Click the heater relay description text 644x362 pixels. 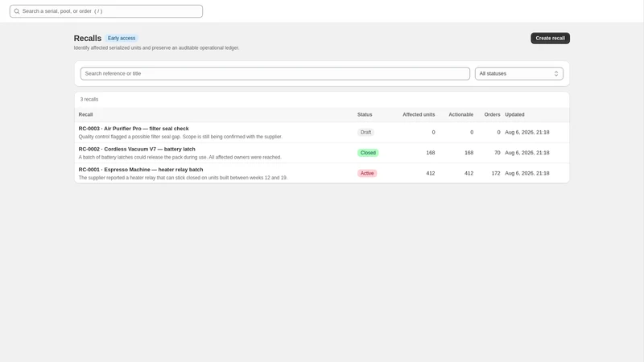pyautogui.click(x=183, y=178)
